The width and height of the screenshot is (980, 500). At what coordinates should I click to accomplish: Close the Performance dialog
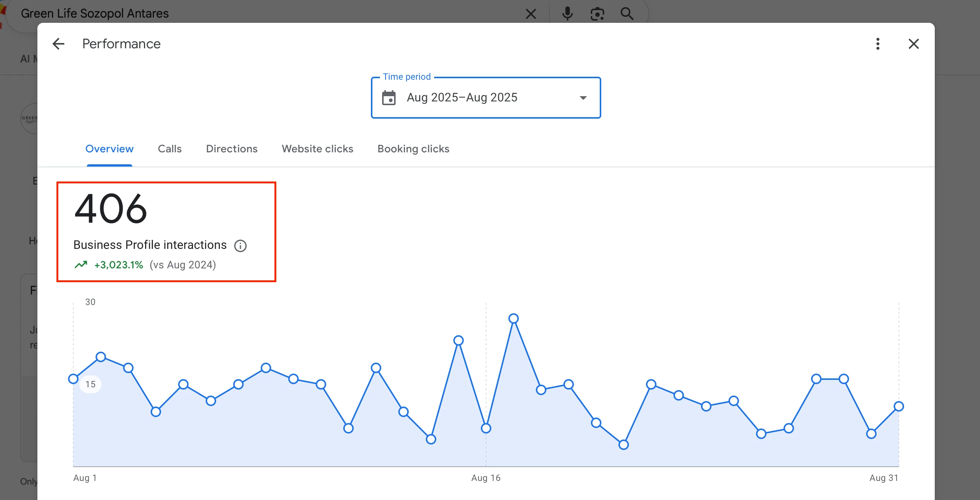click(x=913, y=44)
